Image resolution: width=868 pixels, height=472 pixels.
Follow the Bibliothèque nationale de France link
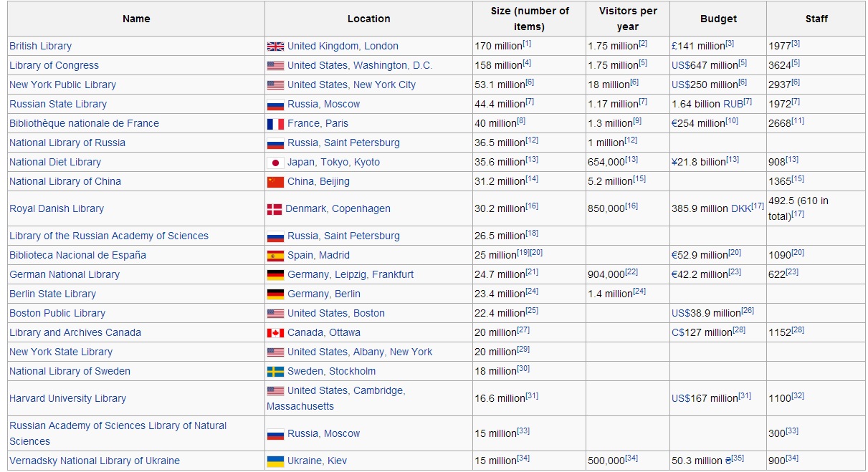(x=84, y=123)
